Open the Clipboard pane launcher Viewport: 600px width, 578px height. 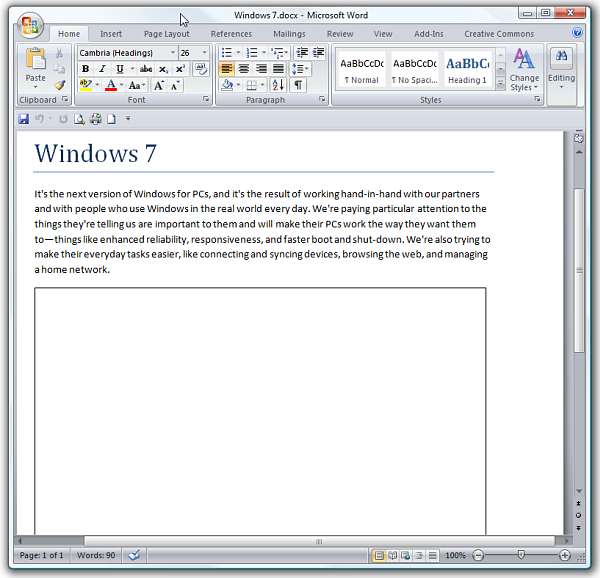click(x=65, y=99)
